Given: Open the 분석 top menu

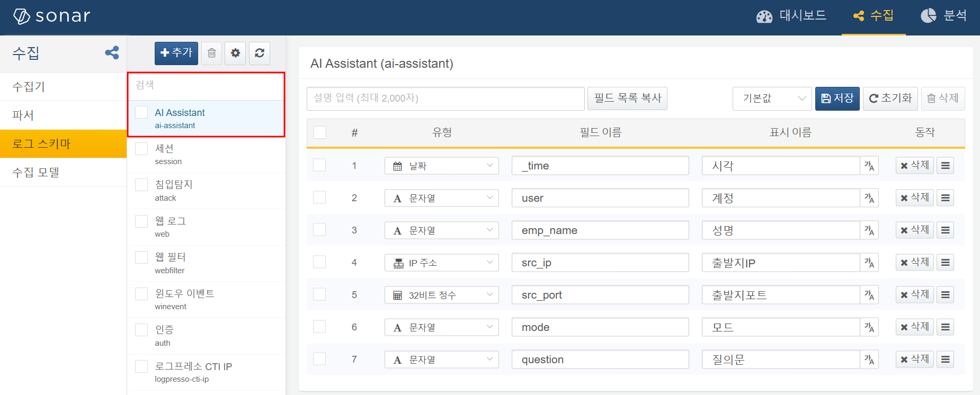Looking at the screenshot, I should (943, 16).
